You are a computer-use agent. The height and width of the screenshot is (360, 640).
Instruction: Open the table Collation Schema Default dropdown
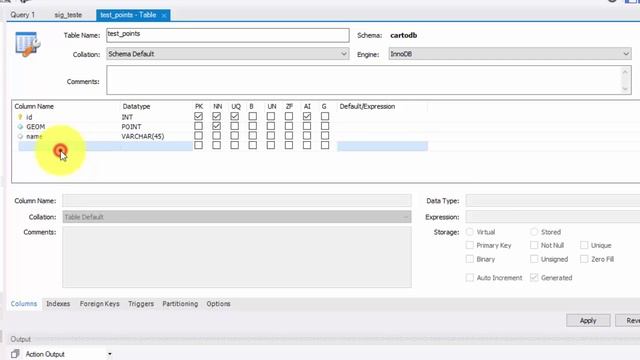228,54
